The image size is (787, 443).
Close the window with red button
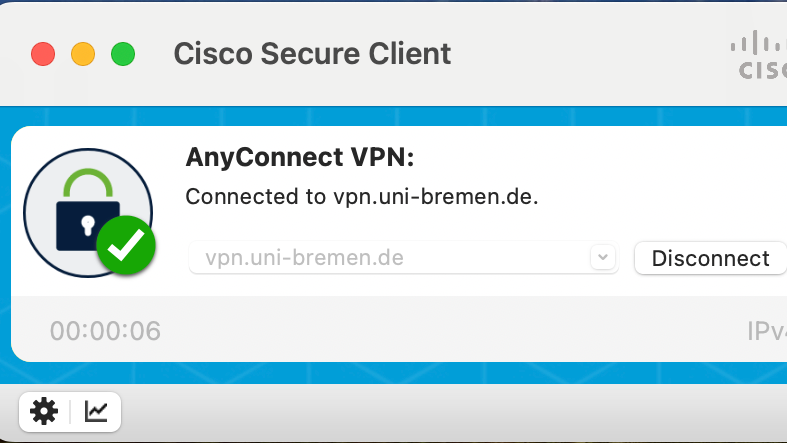coord(43,54)
